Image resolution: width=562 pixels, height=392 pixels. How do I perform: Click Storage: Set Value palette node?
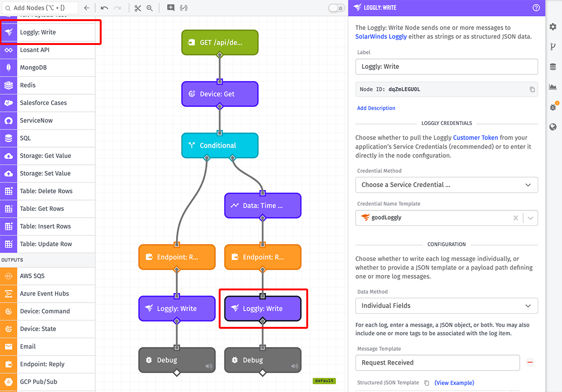pos(47,173)
